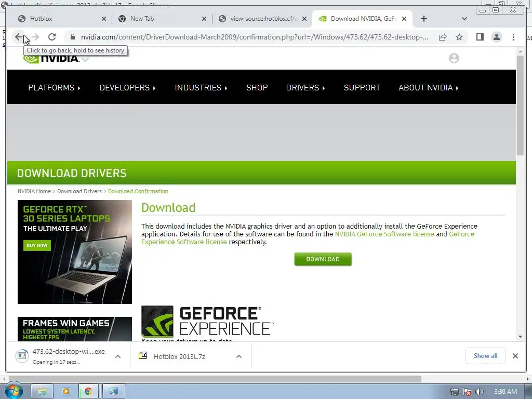Click the green DOWNLOAD button
Image resolution: width=532 pixels, height=399 pixels.
pos(323,259)
